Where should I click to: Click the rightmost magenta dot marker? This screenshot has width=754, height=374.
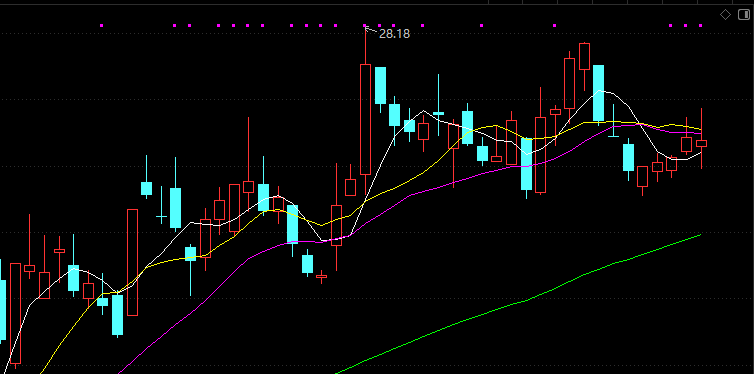[700, 25]
